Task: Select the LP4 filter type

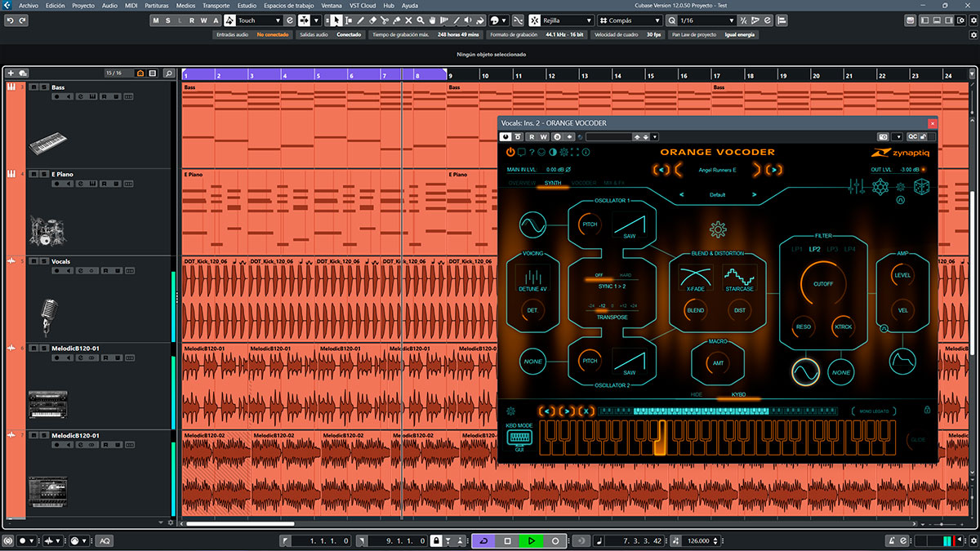Action: click(x=850, y=249)
